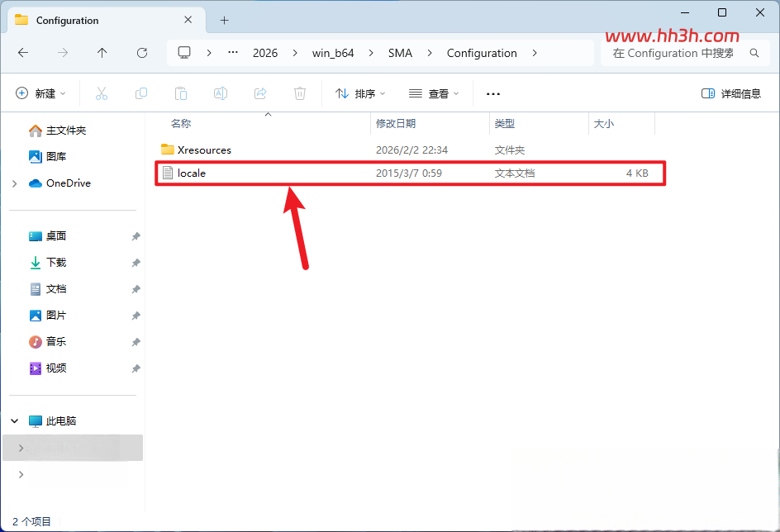Click the Cut scissors icon
This screenshot has height=532, width=780.
(102, 93)
